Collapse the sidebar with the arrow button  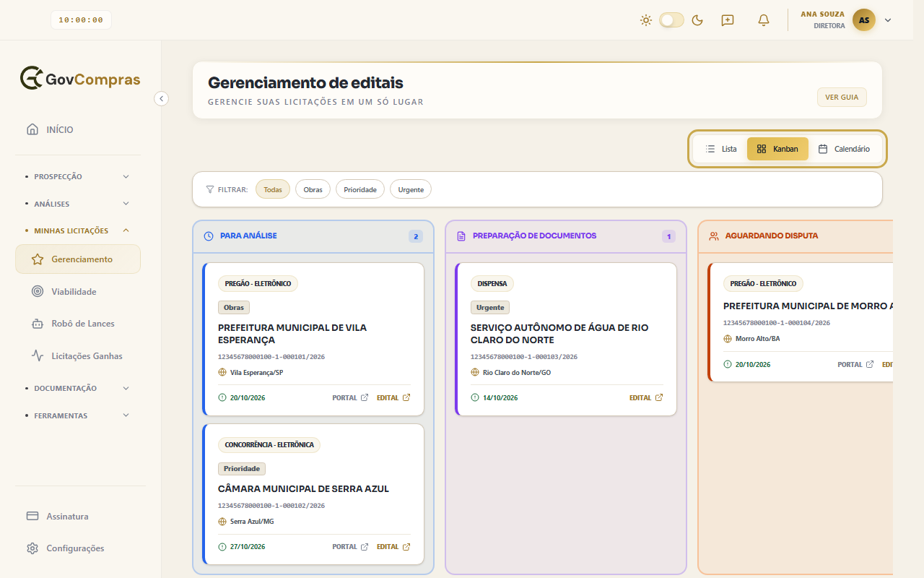click(x=162, y=98)
